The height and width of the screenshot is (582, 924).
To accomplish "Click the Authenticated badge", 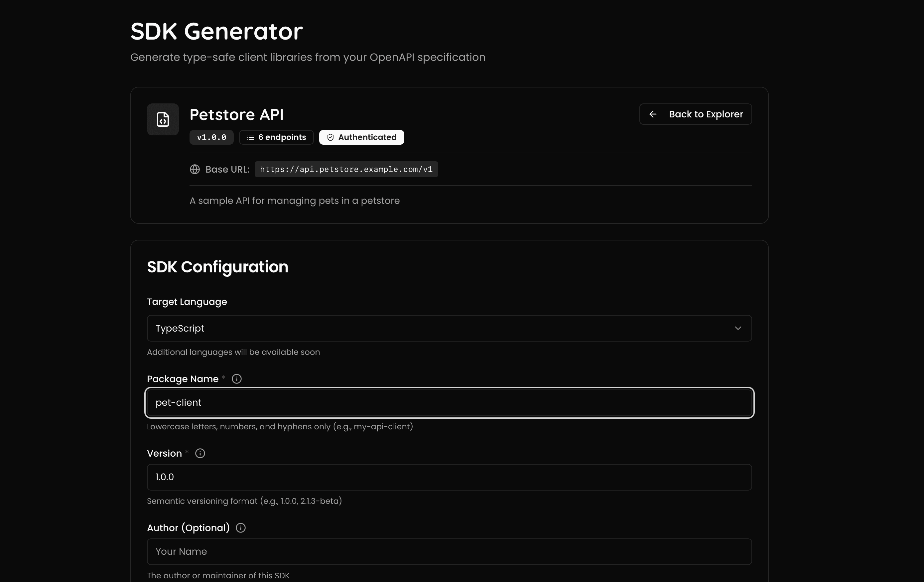I will (361, 137).
